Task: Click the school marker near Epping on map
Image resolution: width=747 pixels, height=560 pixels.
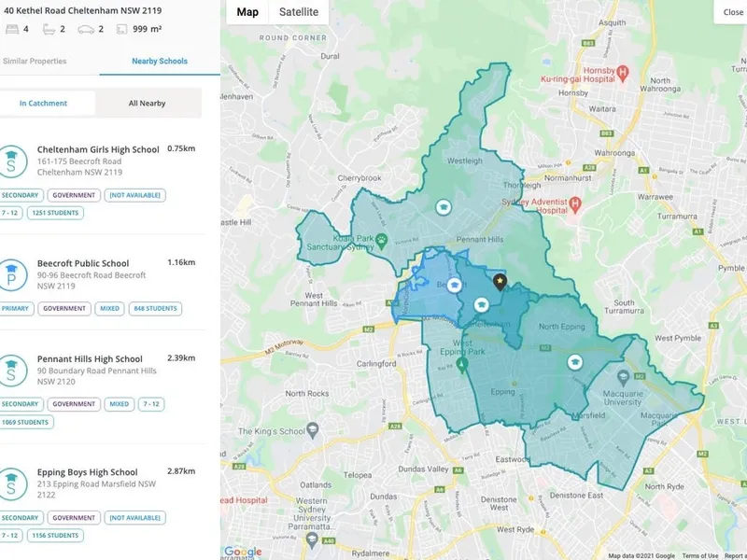Action: [x=575, y=362]
